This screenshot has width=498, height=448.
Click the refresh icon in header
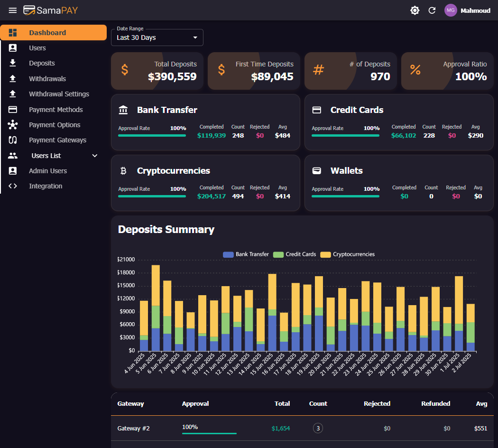coord(432,10)
